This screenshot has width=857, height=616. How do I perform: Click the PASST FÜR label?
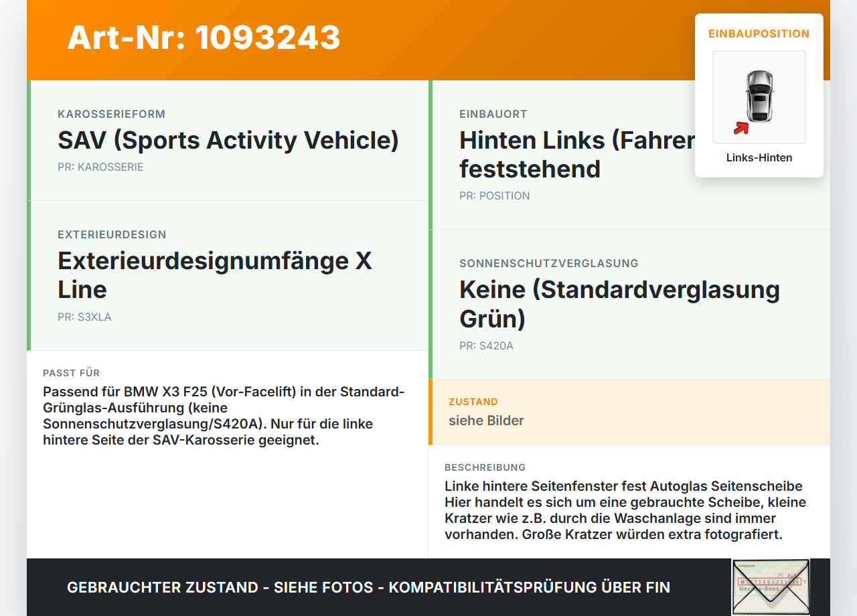pos(71,373)
